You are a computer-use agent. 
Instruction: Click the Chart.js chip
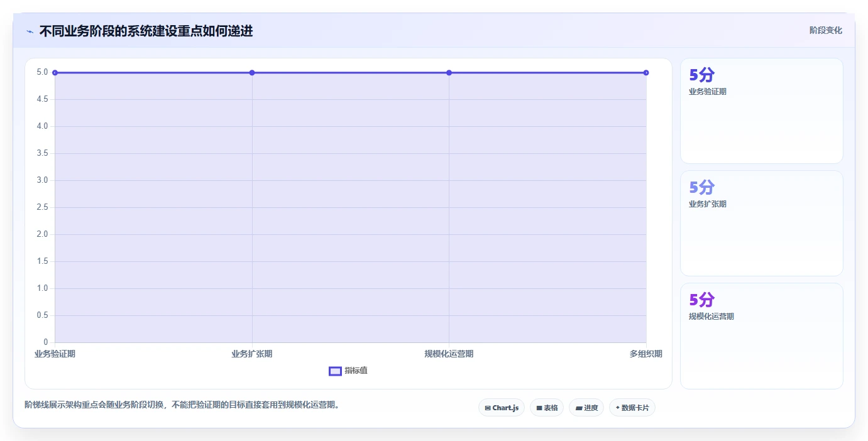(x=502, y=408)
